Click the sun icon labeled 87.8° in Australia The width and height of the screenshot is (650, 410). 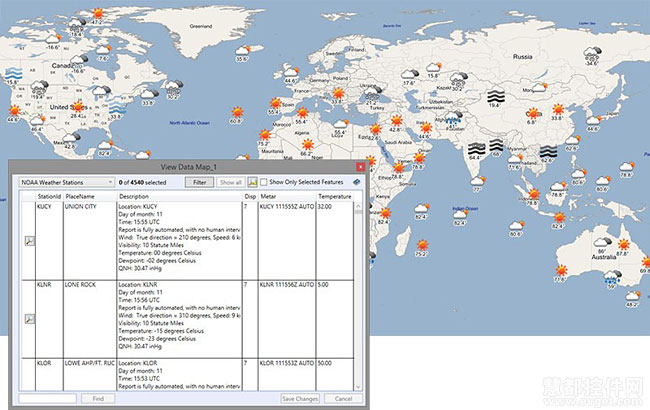tap(623, 245)
